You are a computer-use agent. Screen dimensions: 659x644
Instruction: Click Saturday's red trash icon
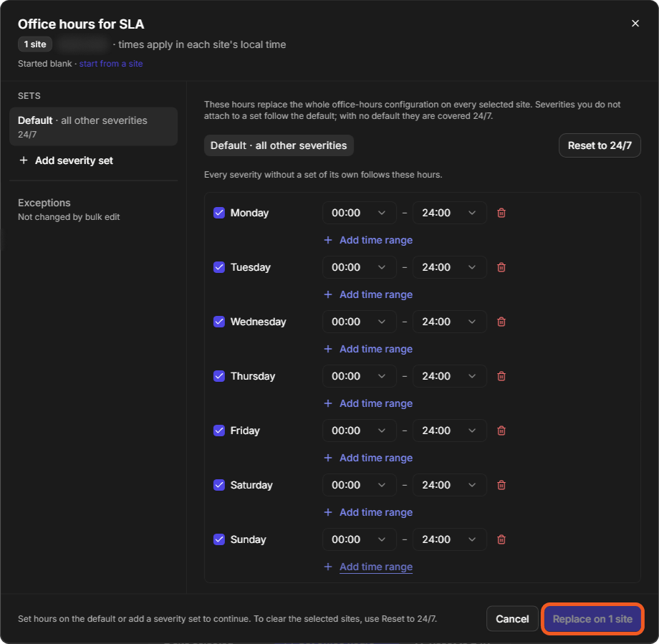501,485
